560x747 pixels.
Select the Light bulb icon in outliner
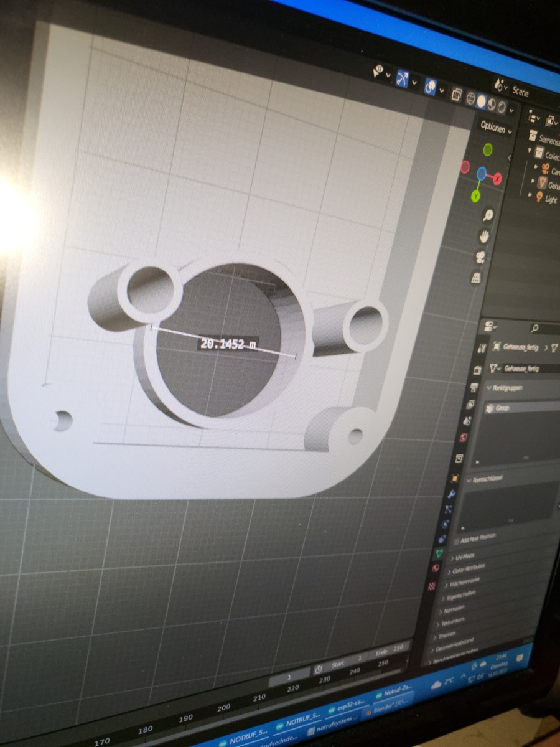(539, 196)
